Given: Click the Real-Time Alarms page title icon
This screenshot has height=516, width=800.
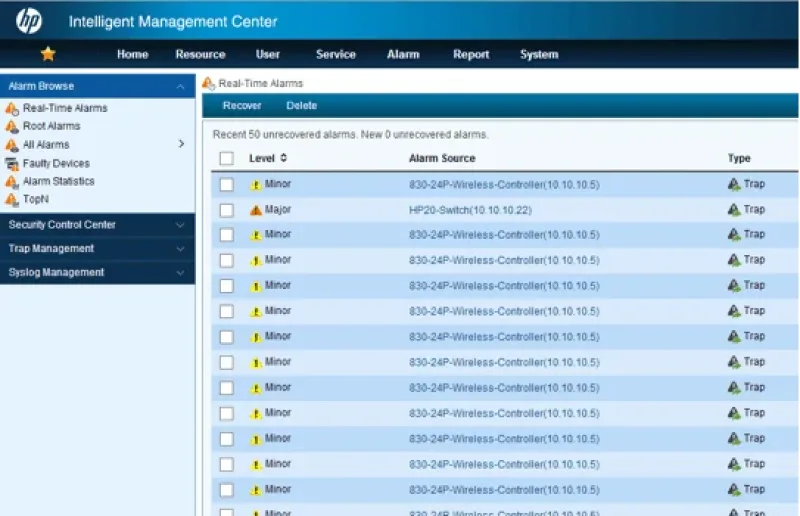Looking at the screenshot, I should [208, 83].
